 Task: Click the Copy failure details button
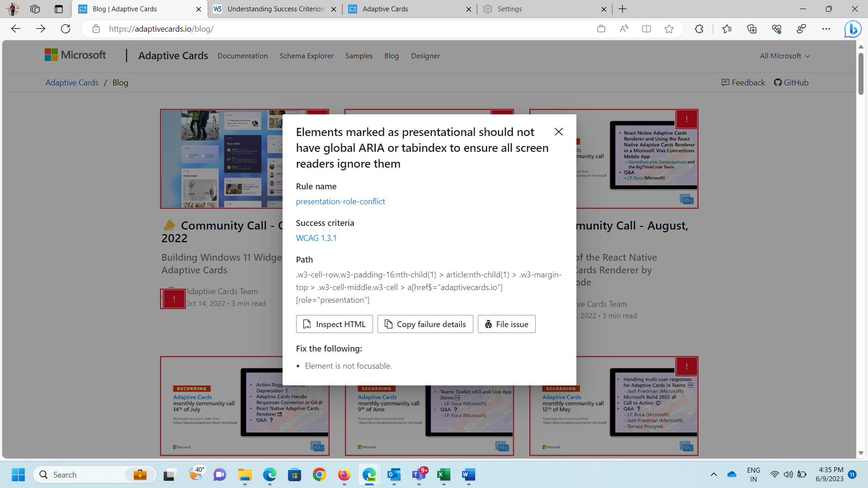click(425, 324)
